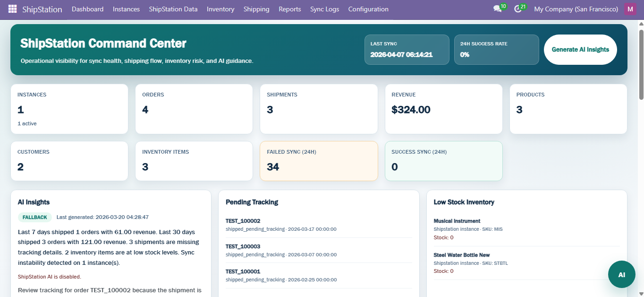Click the user avatar M icon
644x297 pixels.
click(x=630, y=9)
